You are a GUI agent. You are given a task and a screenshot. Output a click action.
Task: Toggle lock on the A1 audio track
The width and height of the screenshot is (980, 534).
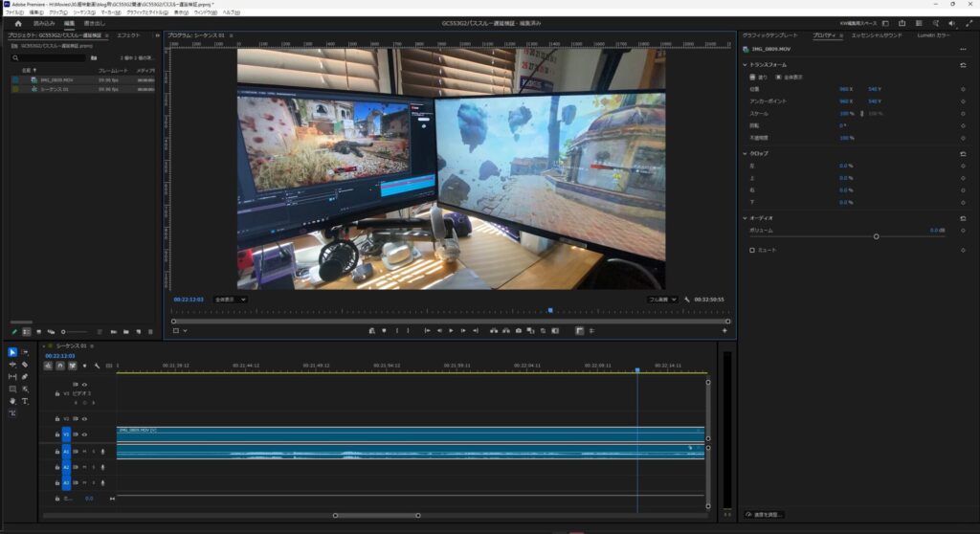[57, 451]
